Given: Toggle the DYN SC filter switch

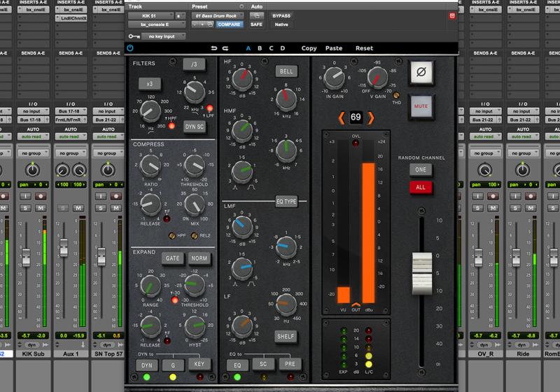Looking at the screenshot, I should [x=195, y=127].
